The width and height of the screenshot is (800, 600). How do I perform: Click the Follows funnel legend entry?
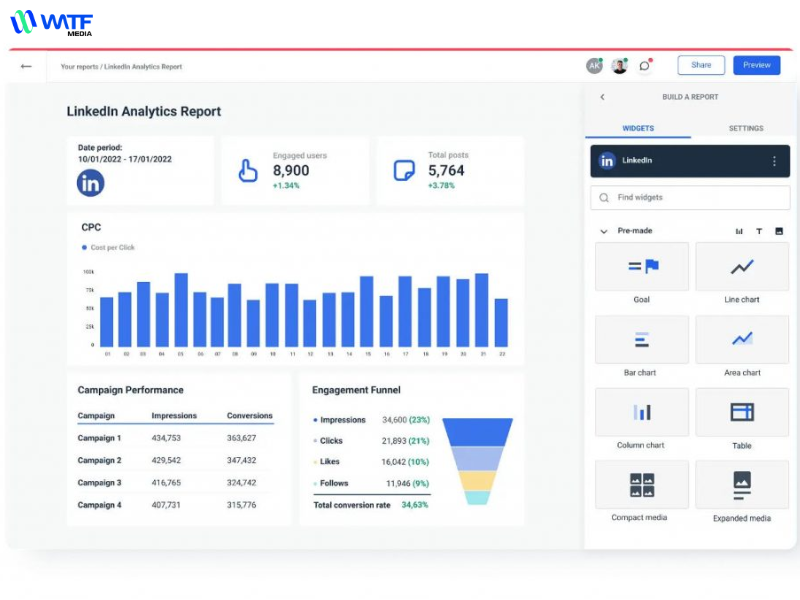pos(331,483)
